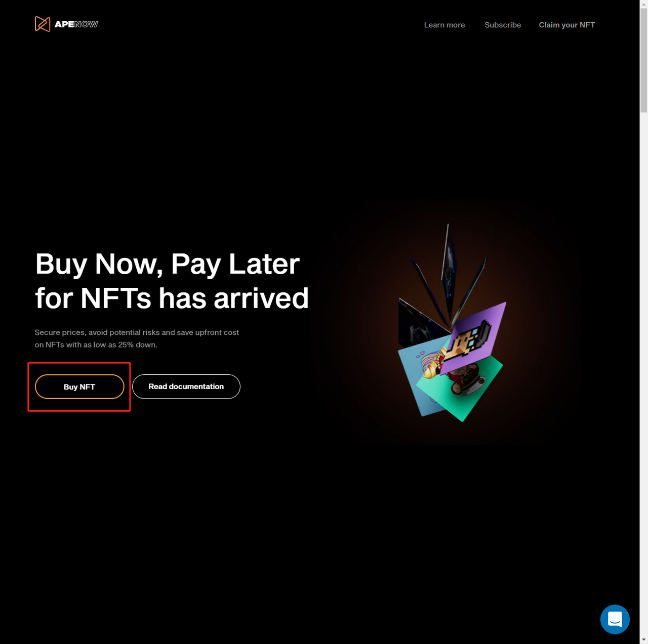Click the "for NFTs has arrived" heading line
This screenshot has height=644, width=648.
pos(172,298)
